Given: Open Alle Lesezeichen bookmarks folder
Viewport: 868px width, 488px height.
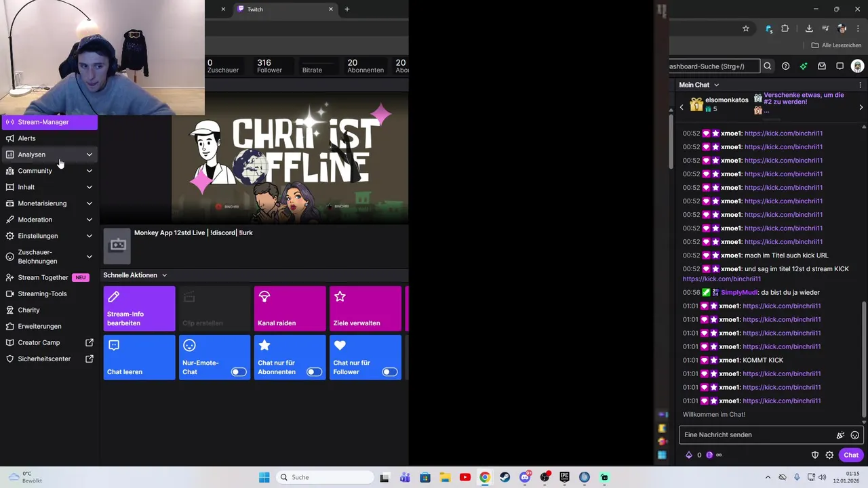Looking at the screenshot, I should point(836,45).
